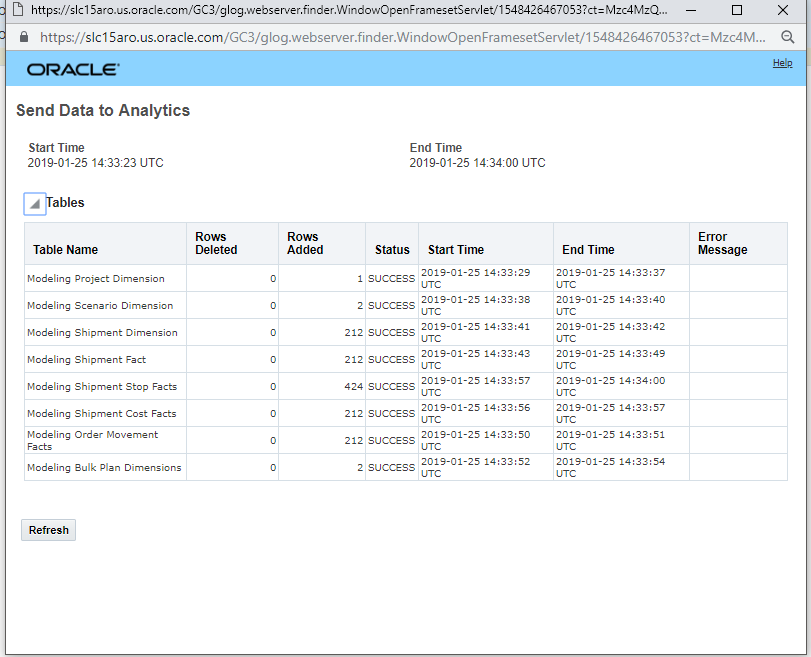Select the Modeling Shipment Stop Facts row name
811x657 pixels.
pyautogui.click(x=102, y=386)
